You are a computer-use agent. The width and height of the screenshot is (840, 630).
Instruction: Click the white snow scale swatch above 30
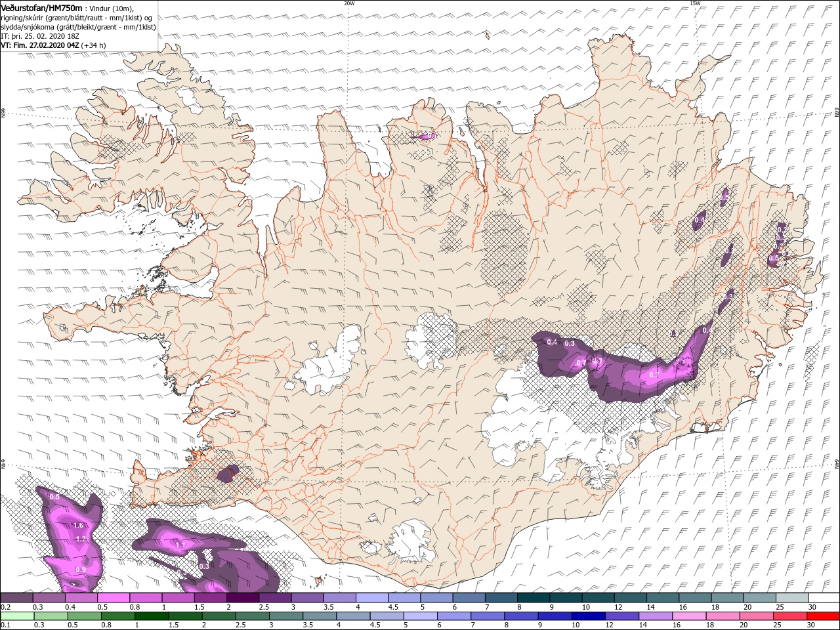coord(824,597)
